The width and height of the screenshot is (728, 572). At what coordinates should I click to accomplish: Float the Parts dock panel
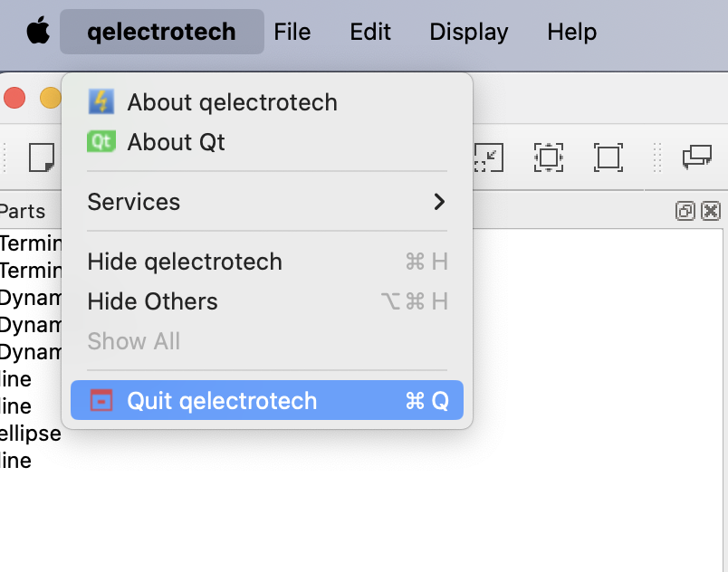click(x=685, y=211)
